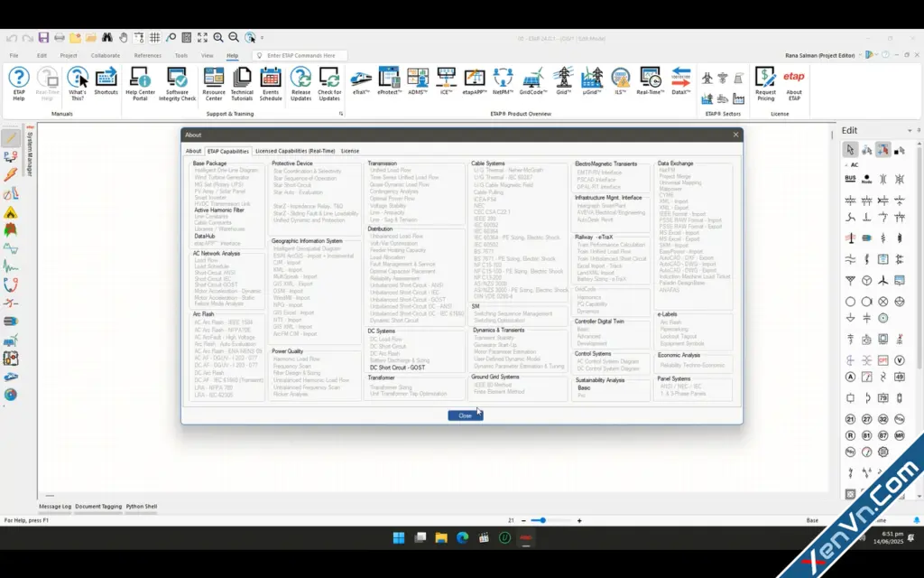
Task: Click Check for Updates
Action: (328, 84)
